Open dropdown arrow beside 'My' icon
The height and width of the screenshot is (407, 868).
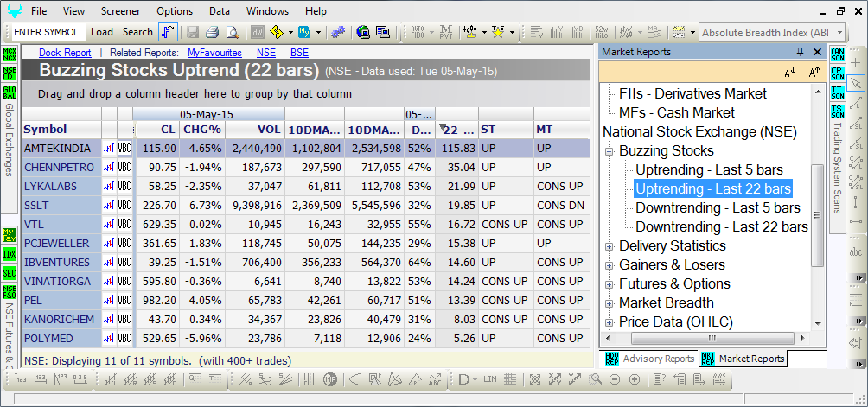[318, 32]
